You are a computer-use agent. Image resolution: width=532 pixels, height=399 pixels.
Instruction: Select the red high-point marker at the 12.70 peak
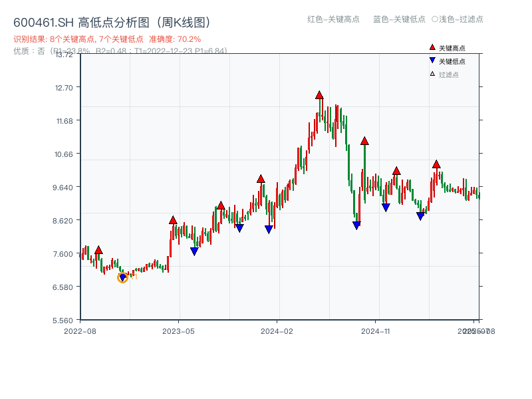click(x=319, y=94)
